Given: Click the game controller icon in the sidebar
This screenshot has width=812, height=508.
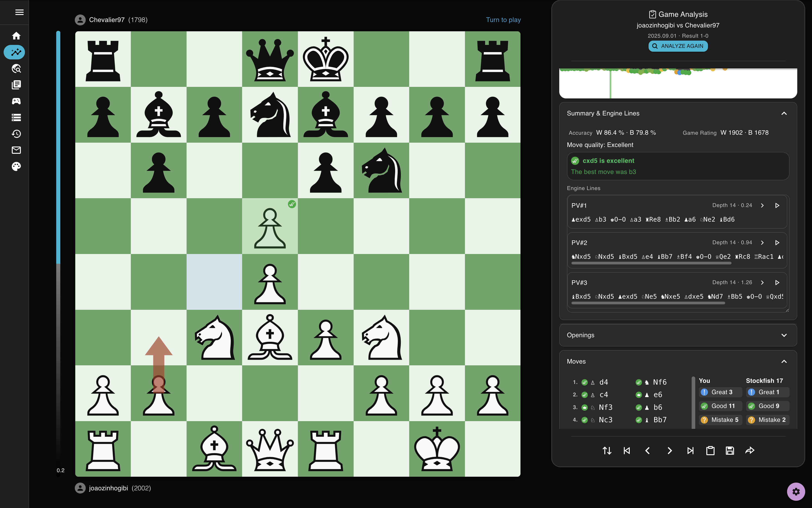Looking at the screenshot, I should pos(17,101).
